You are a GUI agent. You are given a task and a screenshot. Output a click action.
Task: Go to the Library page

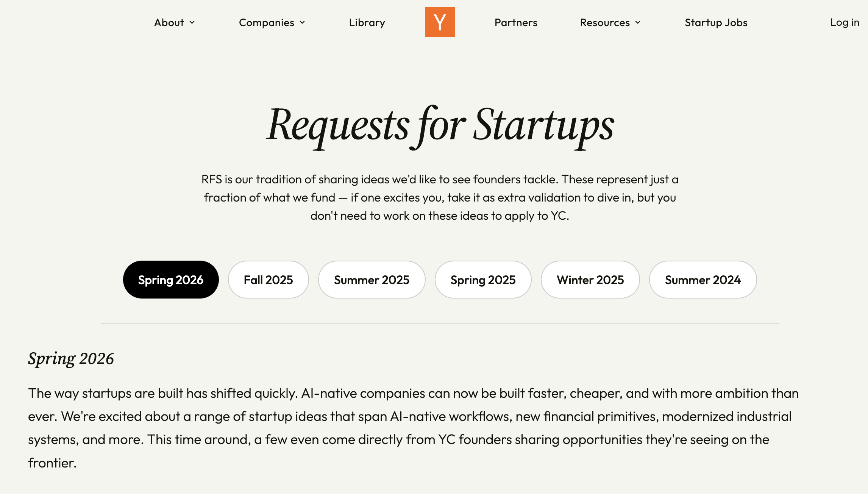367,23
